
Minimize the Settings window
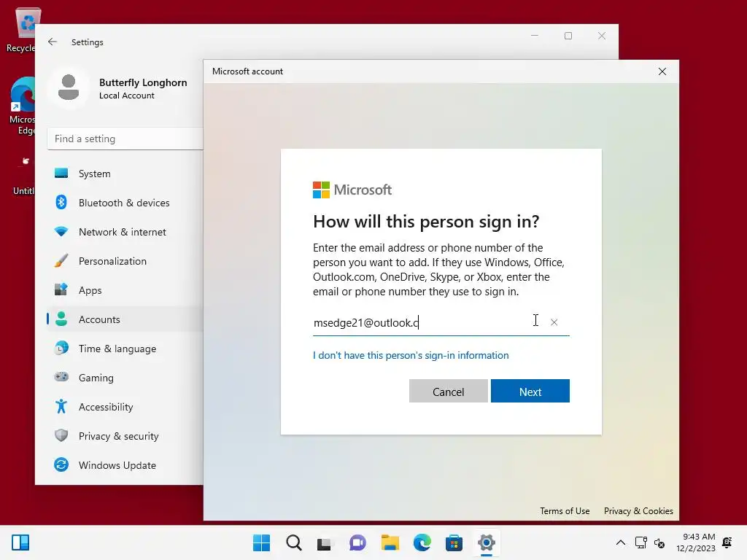(x=535, y=36)
